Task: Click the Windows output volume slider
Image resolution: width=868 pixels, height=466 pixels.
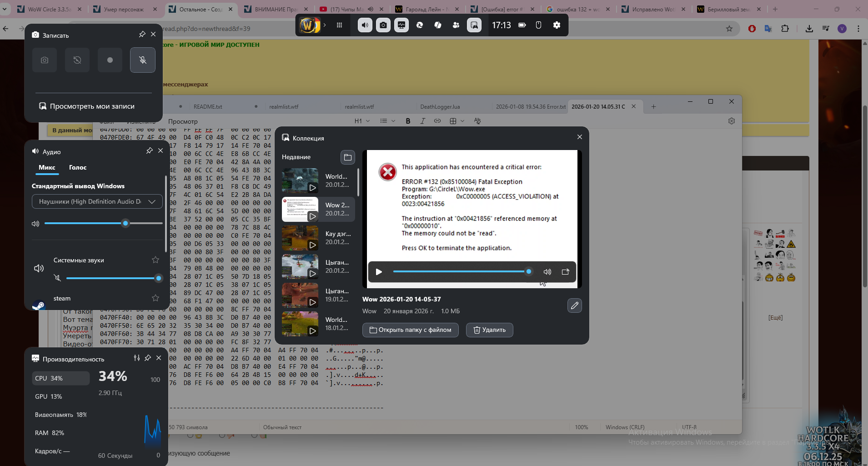Action: [x=103, y=223]
